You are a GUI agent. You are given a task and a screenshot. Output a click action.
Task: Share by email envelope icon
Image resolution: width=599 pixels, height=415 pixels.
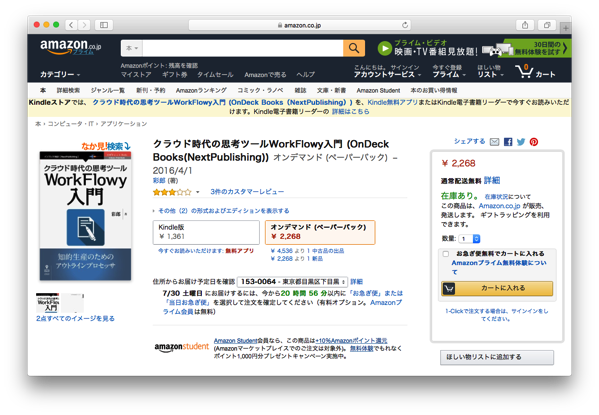click(x=494, y=142)
